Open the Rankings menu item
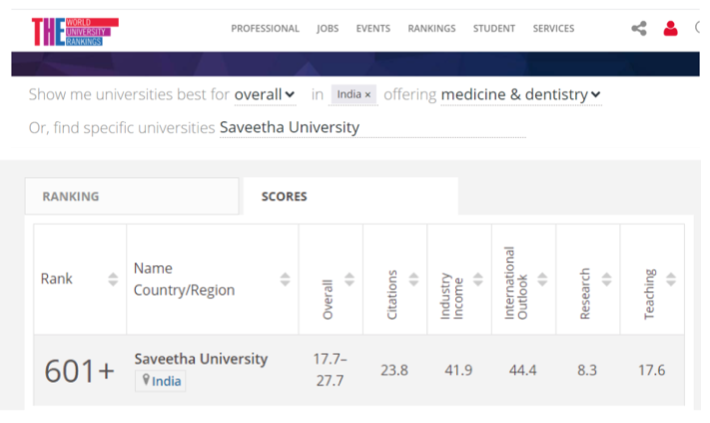The image size is (710, 423). [431, 29]
